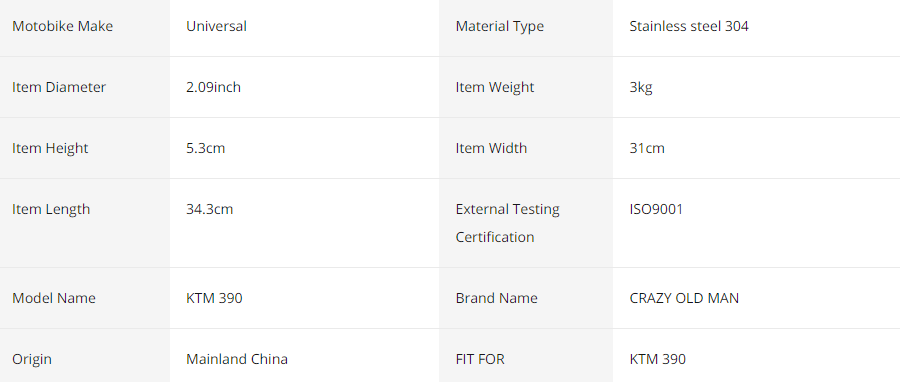Click the FIT FOR label
This screenshot has height=382, width=900.
click(480, 360)
